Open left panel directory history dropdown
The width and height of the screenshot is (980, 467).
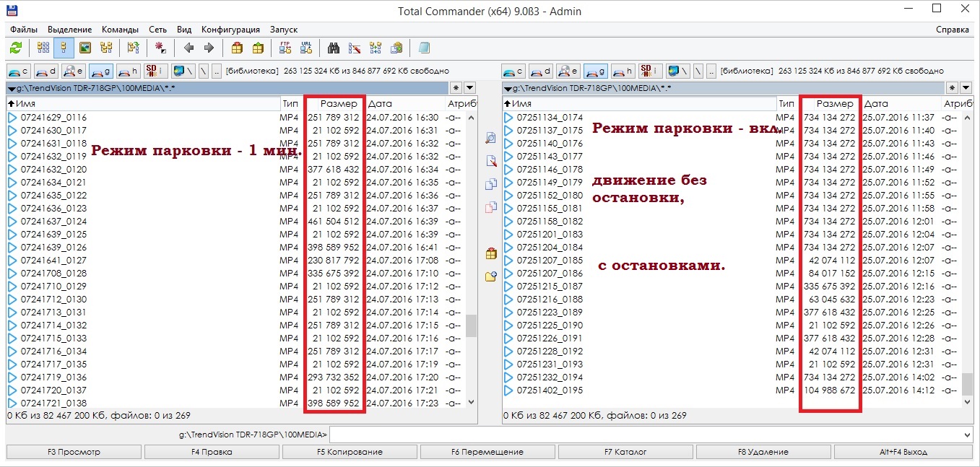[470, 88]
